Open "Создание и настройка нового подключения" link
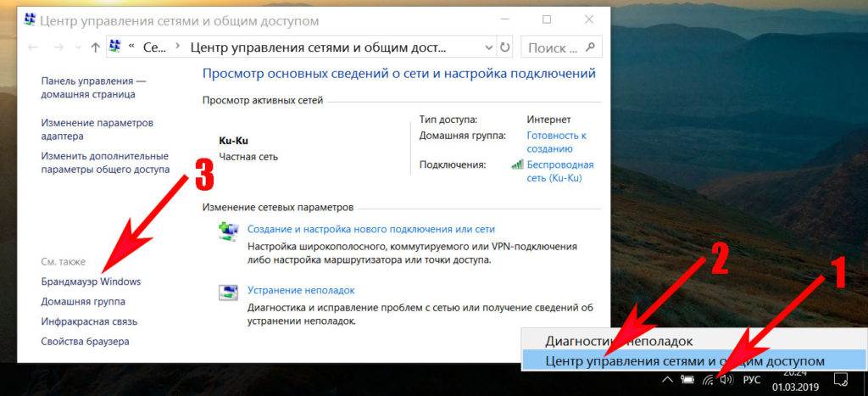 coord(370,229)
